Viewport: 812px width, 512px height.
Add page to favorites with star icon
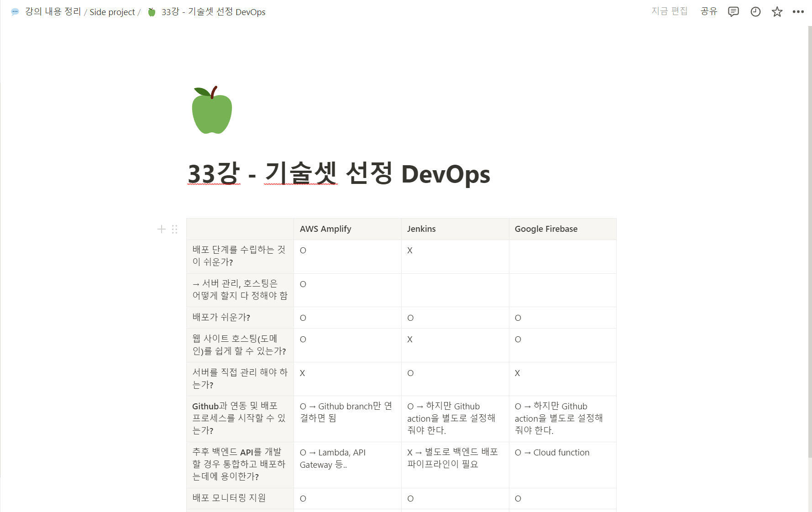coord(777,12)
